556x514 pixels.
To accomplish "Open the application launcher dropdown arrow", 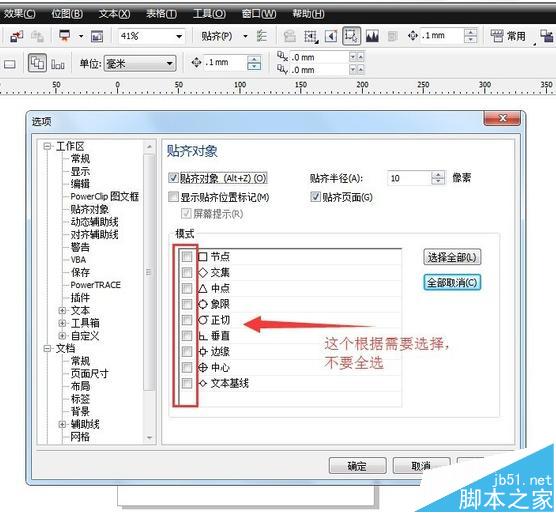I will 81,36.
